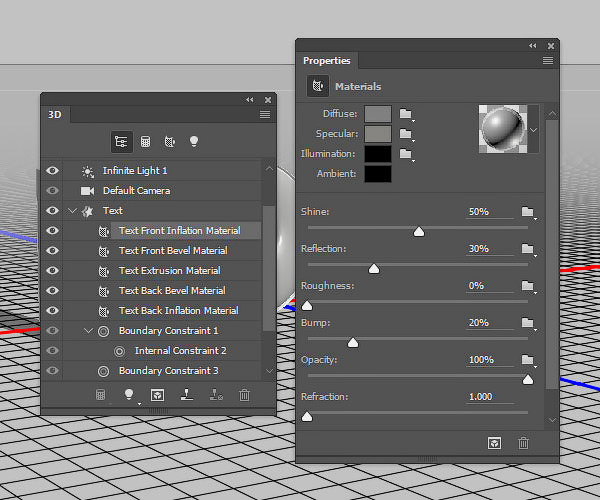Screen dimensions: 600x500
Task: Open the Opacity texture folder icon
Action: point(528,360)
